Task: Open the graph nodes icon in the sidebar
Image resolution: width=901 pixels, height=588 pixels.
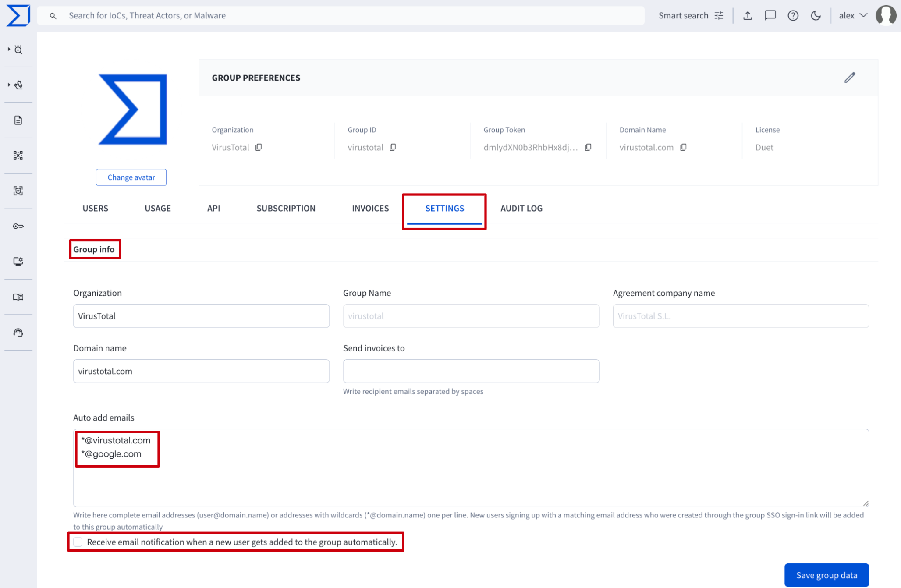Action: pyautogui.click(x=18, y=156)
